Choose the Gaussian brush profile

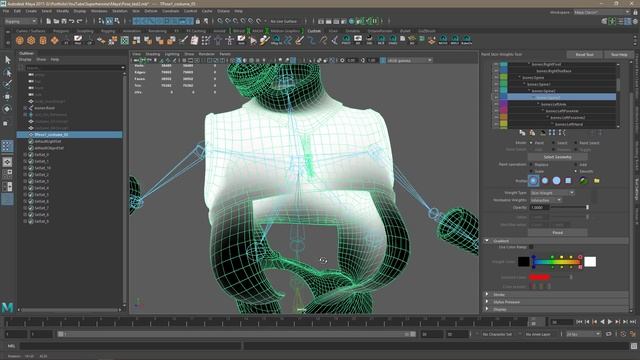click(x=533, y=180)
